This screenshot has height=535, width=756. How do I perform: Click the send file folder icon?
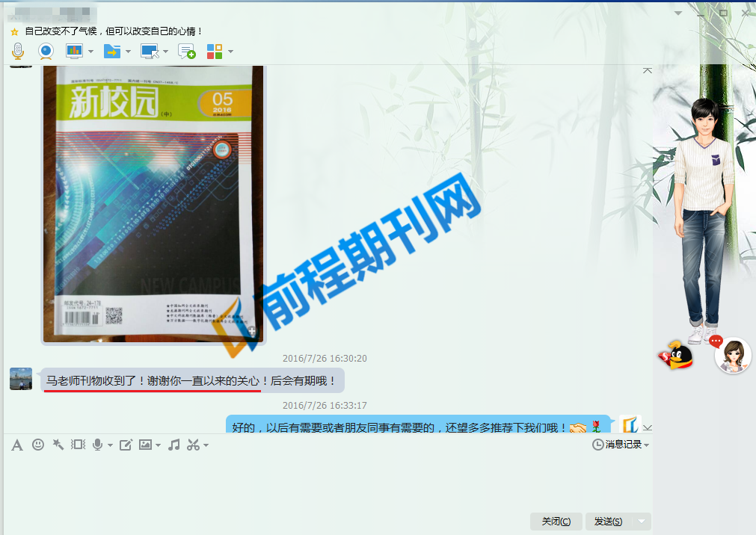tap(112, 51)
